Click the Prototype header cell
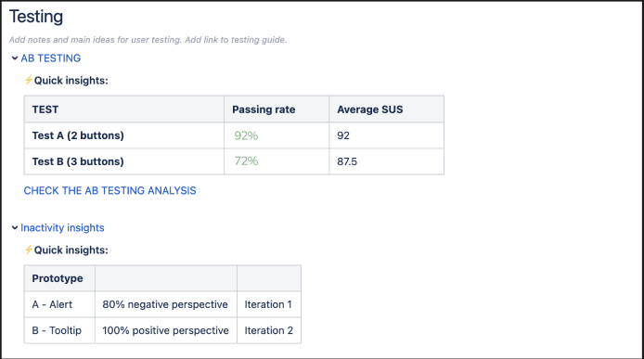Image resolution: width=644 pixels, height=359 pixels. tap(59, 278)
